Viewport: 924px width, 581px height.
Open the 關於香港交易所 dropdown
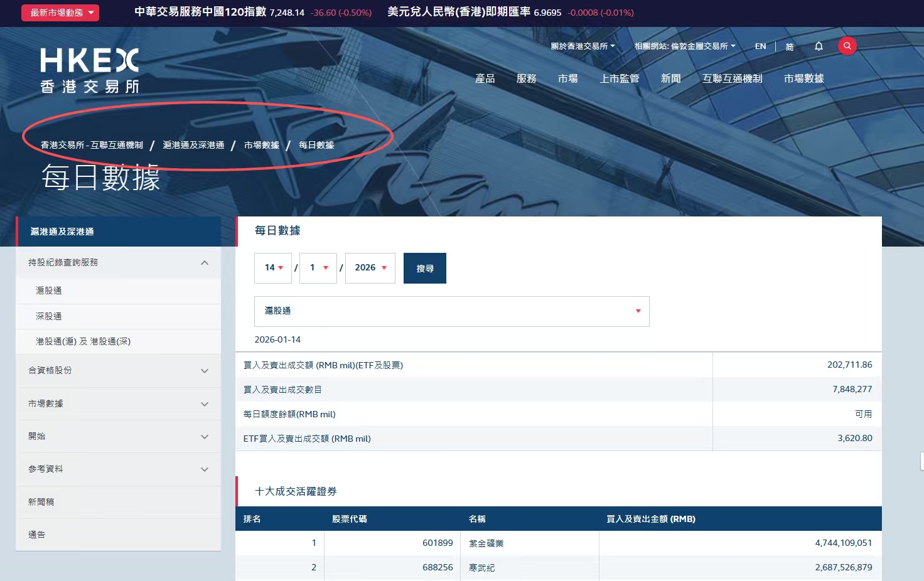click(583, 46)
